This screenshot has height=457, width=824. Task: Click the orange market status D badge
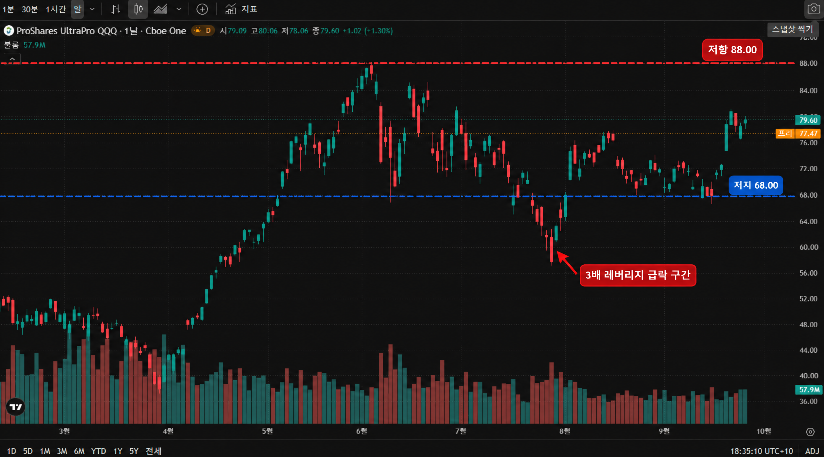click(203, 30)
